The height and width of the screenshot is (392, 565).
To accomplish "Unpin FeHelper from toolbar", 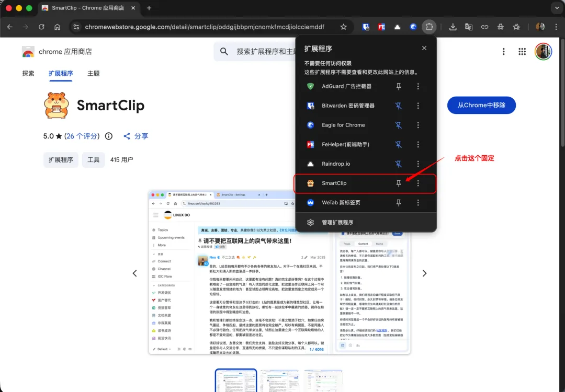I will (399, 144).
